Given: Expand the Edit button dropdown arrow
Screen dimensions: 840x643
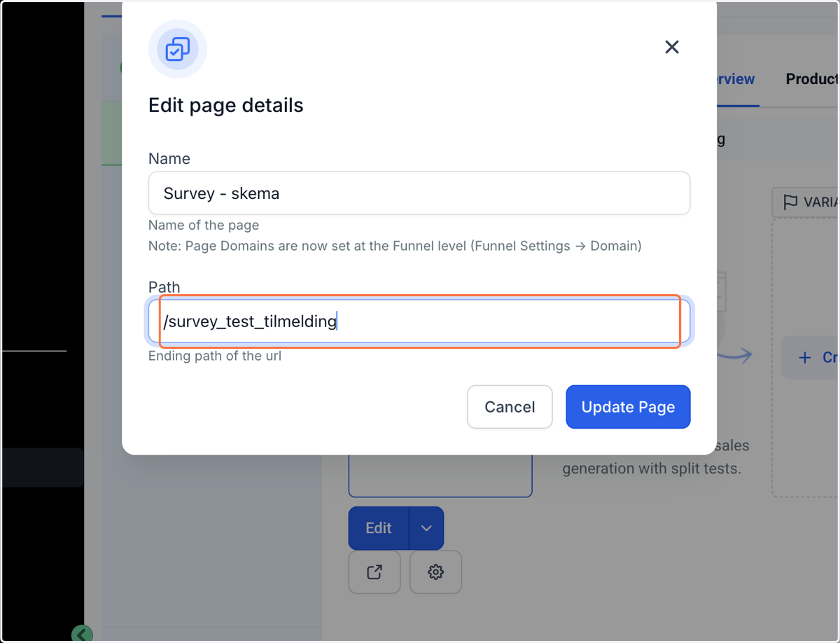Looking at the screenshot, I should 426,528.
